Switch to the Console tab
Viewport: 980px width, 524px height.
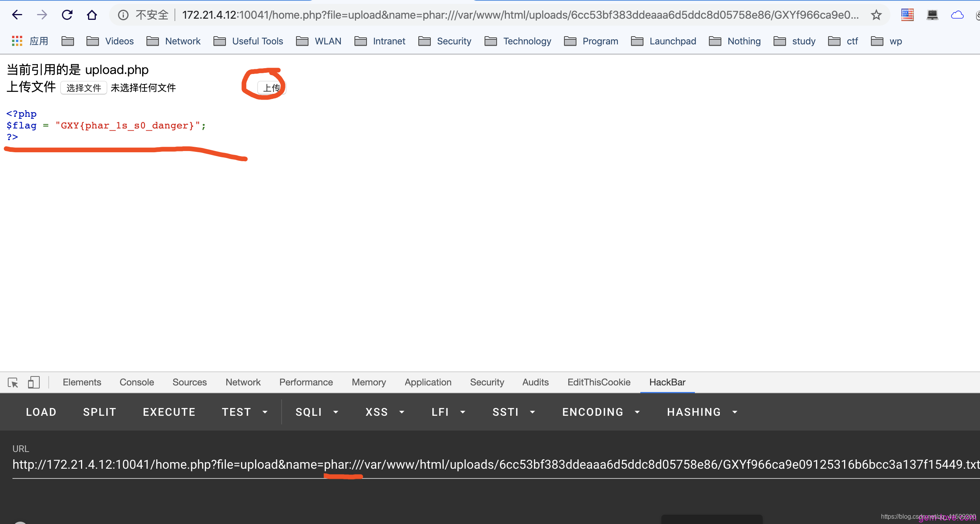pyautogui.click(x=137, y=382)
